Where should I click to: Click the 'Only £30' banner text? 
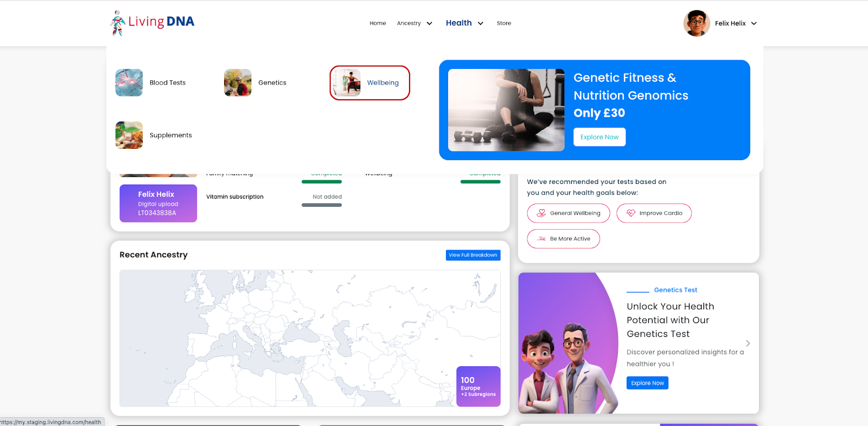pyautogui.click(x=599, y=113)
